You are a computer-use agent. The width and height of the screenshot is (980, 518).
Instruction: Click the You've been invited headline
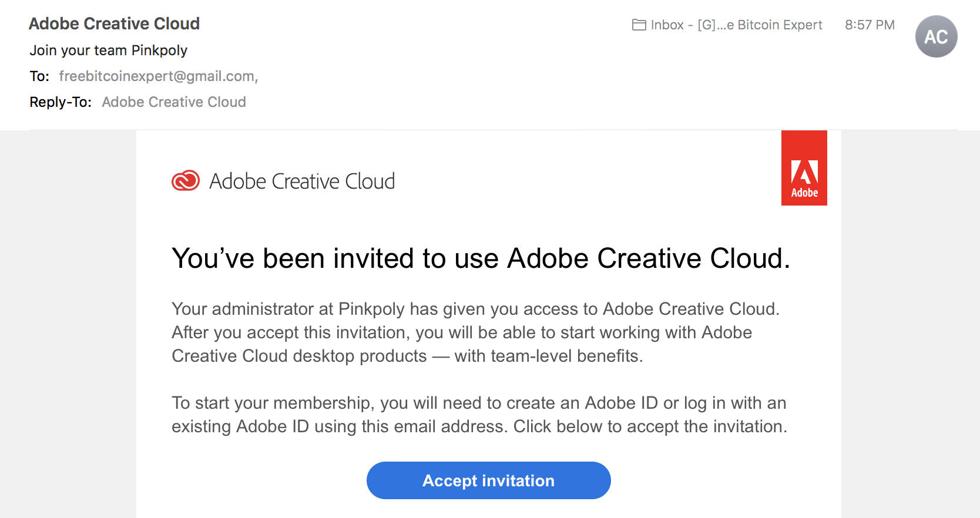click(x=481, y=258)
